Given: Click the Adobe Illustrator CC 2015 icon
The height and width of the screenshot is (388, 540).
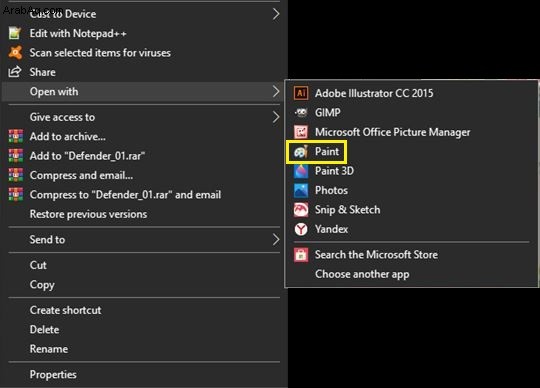Looking at the screenshot, I should [x=301, y=93].
